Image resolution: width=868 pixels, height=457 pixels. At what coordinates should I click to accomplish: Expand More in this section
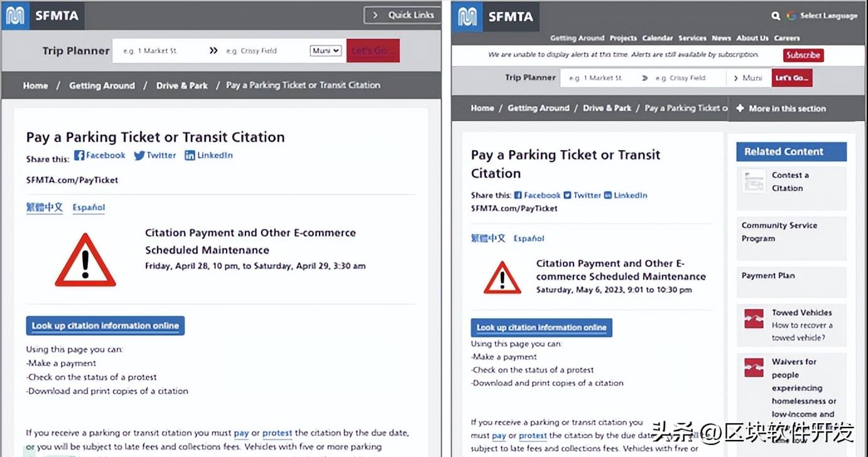(x=781, y=109)
